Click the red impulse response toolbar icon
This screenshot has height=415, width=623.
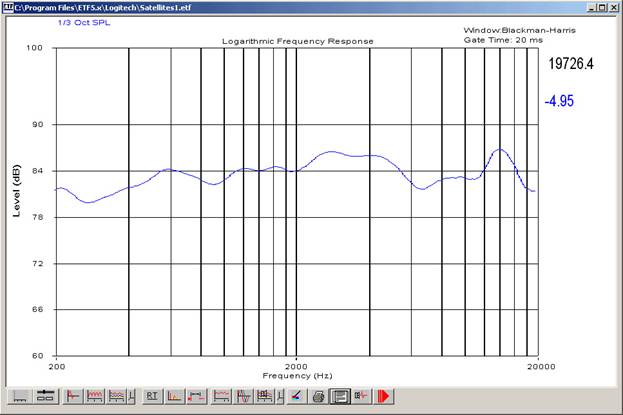pos(73,396)
